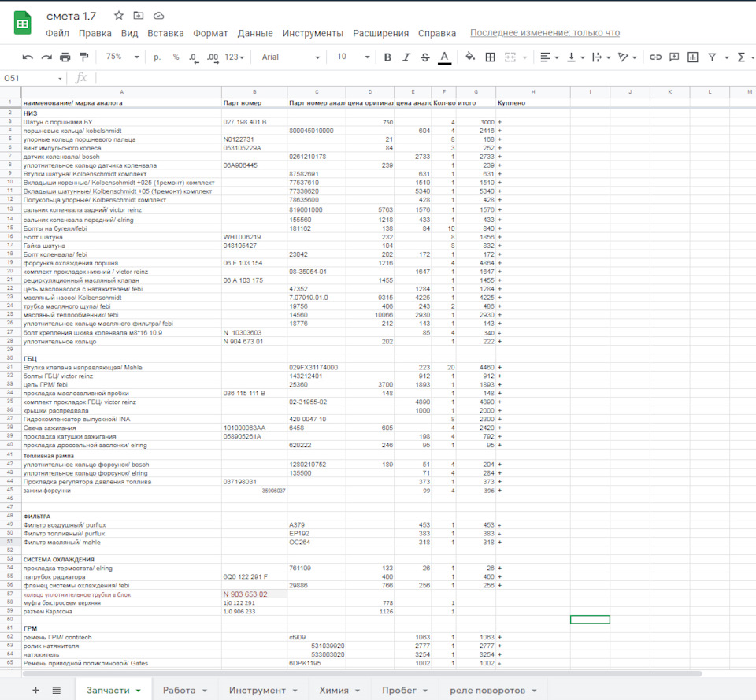756x700 pixels.
Task: Activate the paint format tool
Action: point(84,57)
